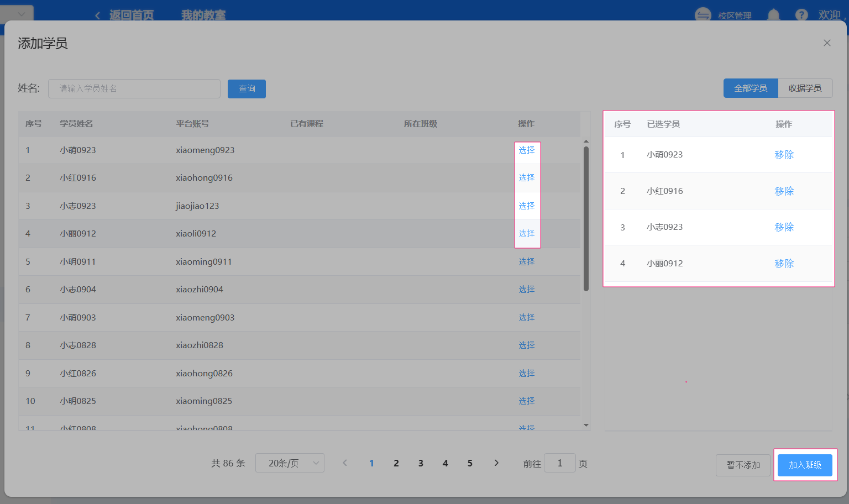
Task: Click the 返回首页 back arrow
Action: pyautogui.click(x=98, y=15)
